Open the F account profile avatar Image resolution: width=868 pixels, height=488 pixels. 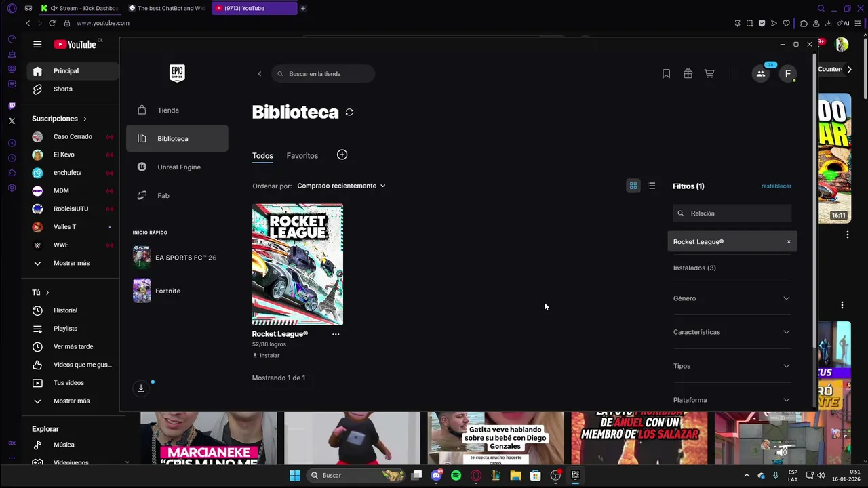tap(787, 74)
